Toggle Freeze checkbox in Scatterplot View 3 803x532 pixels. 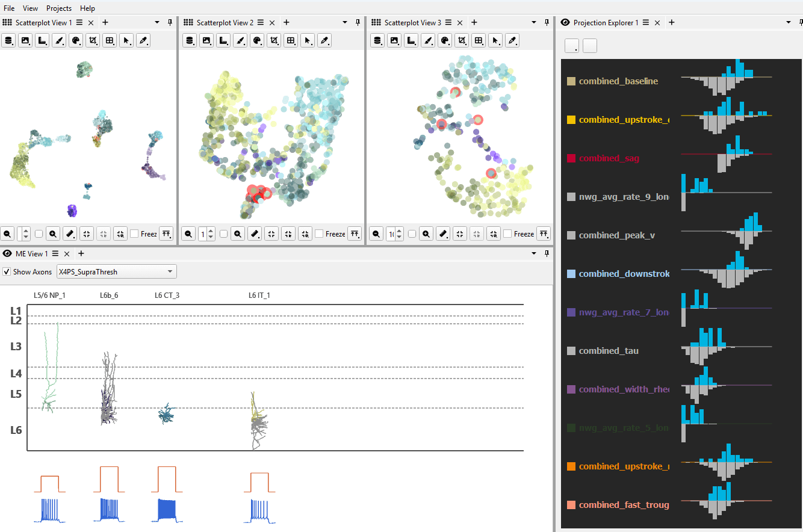507,234
